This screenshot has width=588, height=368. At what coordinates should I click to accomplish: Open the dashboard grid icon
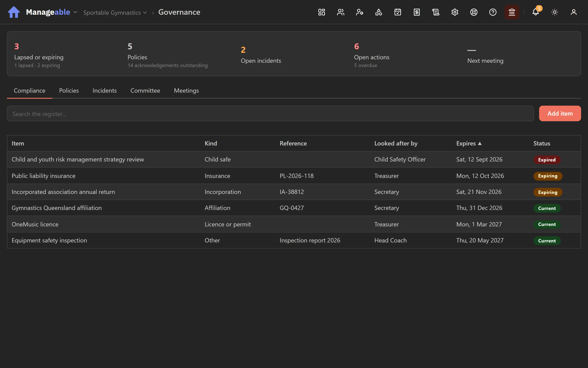[321, 12]
